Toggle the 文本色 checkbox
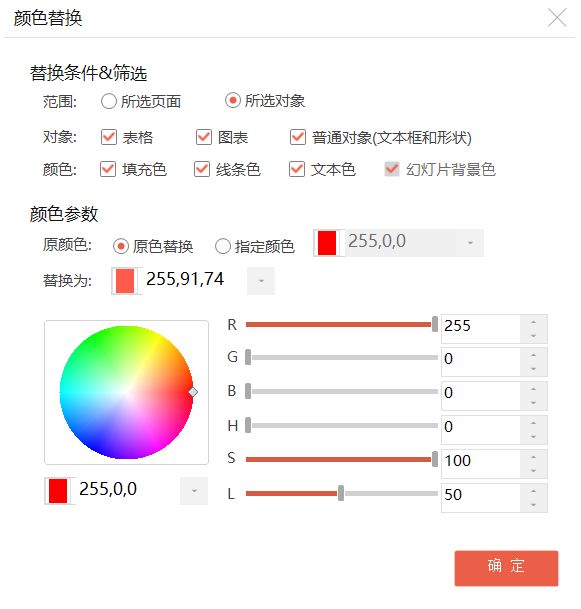Image resolution: width=581 pixels, height=609 pixels. click(x=297, y=169)
